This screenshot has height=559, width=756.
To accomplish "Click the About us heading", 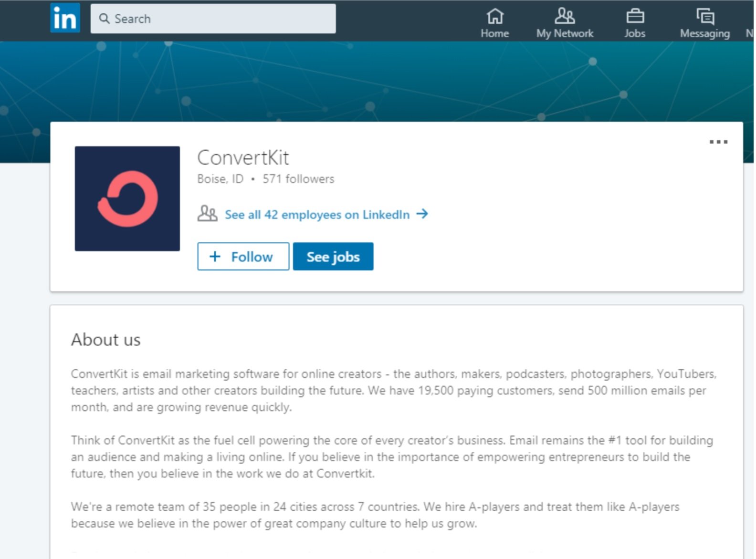I will [106, 340].
